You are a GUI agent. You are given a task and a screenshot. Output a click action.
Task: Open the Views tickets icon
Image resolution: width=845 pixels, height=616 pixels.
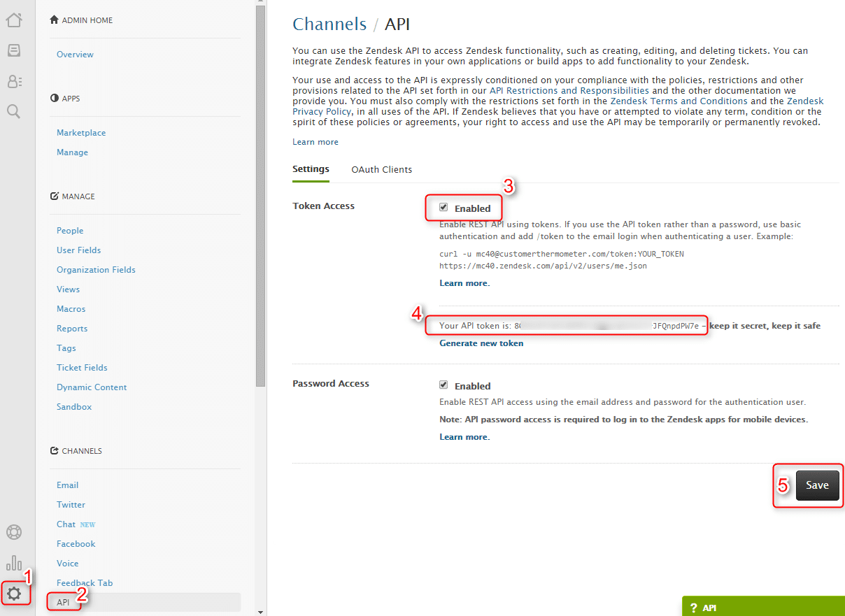point(14,50)
